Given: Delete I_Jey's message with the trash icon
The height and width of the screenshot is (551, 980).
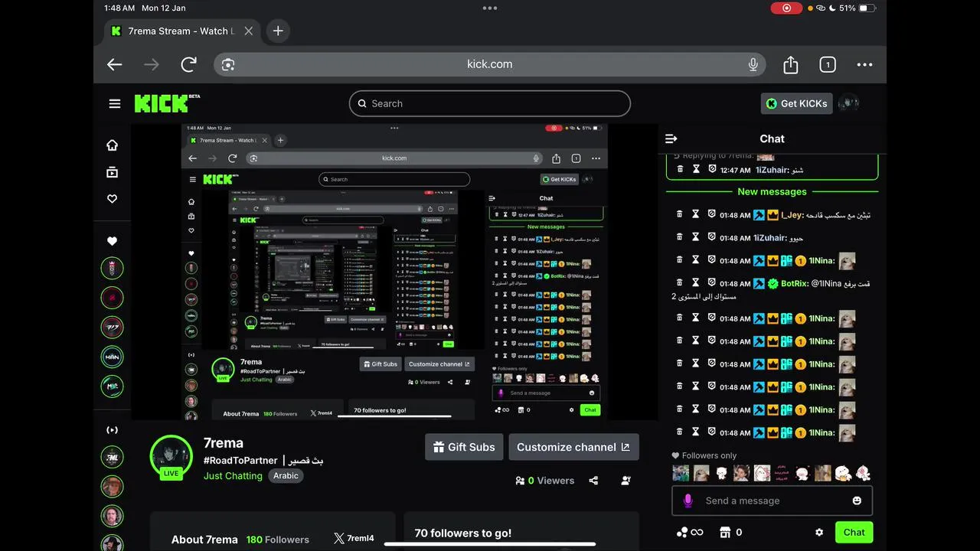Looking at the screenshot, I should [679, 215].
